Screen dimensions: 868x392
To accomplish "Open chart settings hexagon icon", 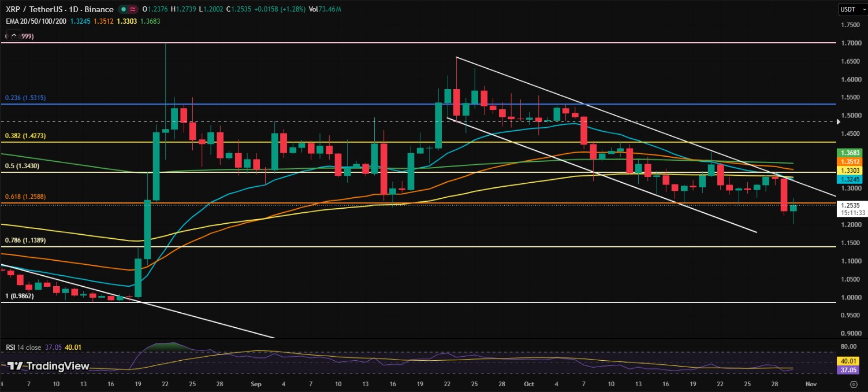I will 854,383.
